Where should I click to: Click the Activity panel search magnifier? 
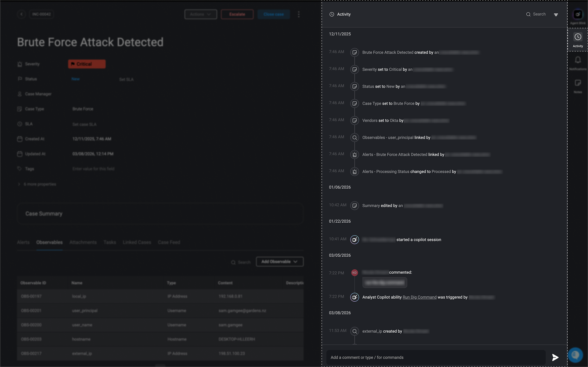click(528, 14)
